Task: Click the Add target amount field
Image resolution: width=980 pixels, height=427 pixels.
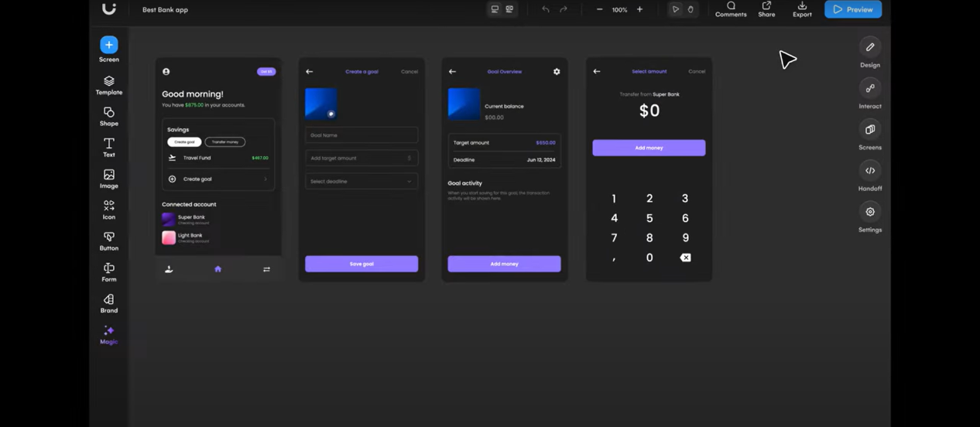Action: (362, 158)
